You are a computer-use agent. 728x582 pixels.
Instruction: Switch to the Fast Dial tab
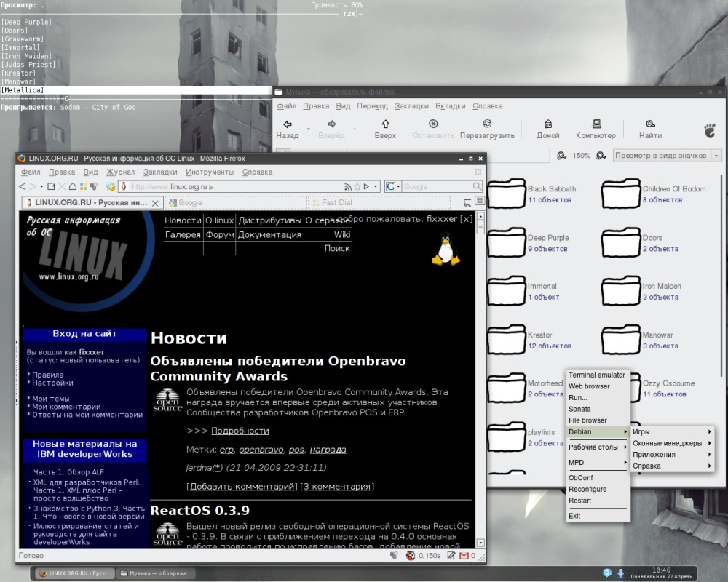[379, 203]
